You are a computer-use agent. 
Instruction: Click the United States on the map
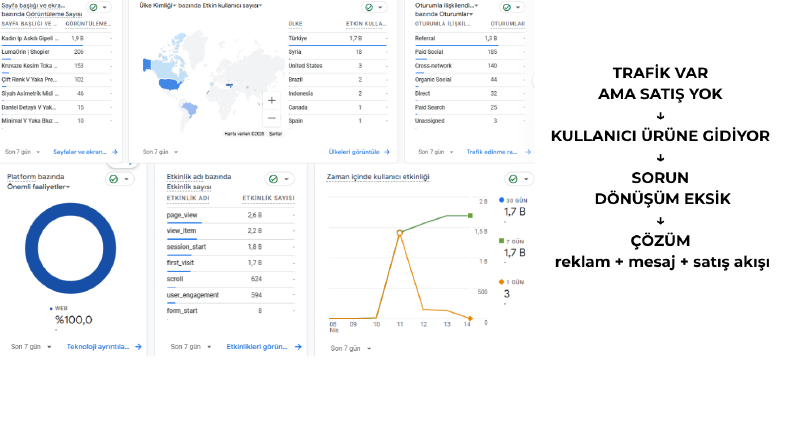click(x=169, y=84)
